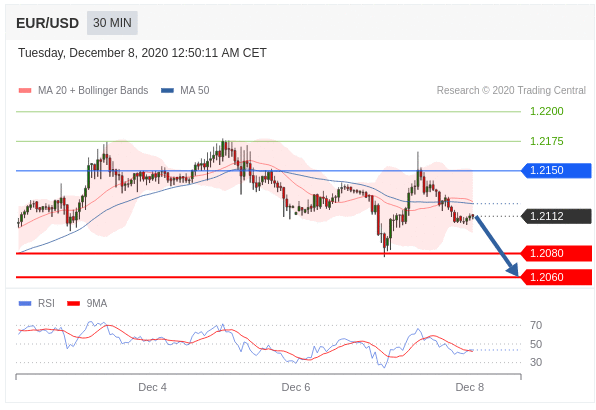The height and width of the screenshot is (410, 596).
Task: Click the pink MA 20 color swatch
Action: pyautogui.click(x=25, y=91)
